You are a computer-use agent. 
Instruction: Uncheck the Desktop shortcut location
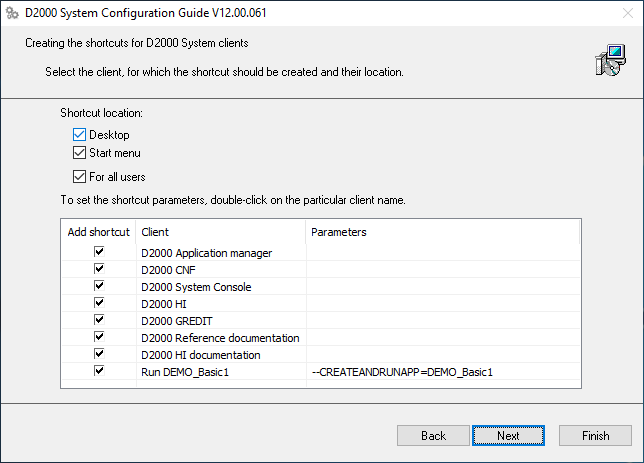click(80, 135)
